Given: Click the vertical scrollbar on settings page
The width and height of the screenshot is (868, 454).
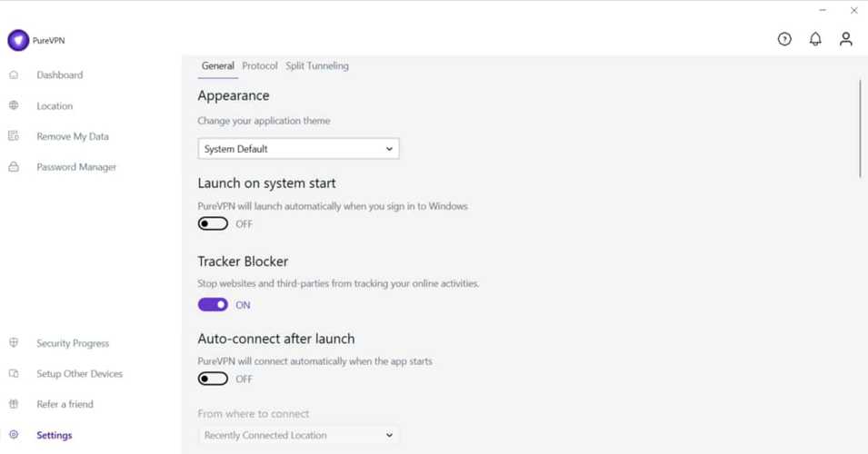Looking at the screenshot, I should (860, 129).
